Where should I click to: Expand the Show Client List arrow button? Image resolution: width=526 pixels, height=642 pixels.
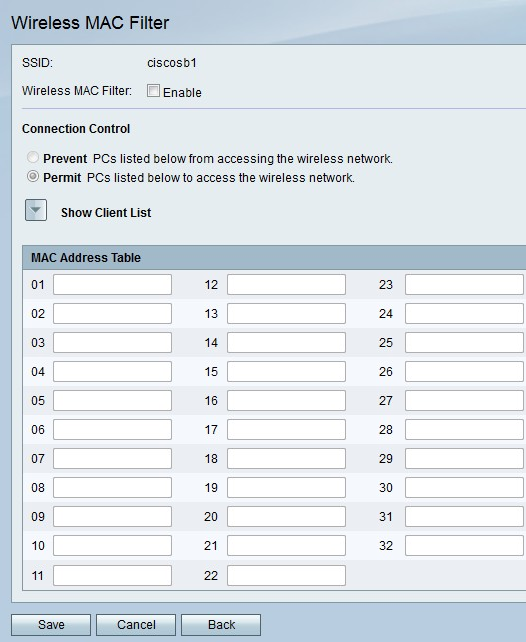coord(36,210)
